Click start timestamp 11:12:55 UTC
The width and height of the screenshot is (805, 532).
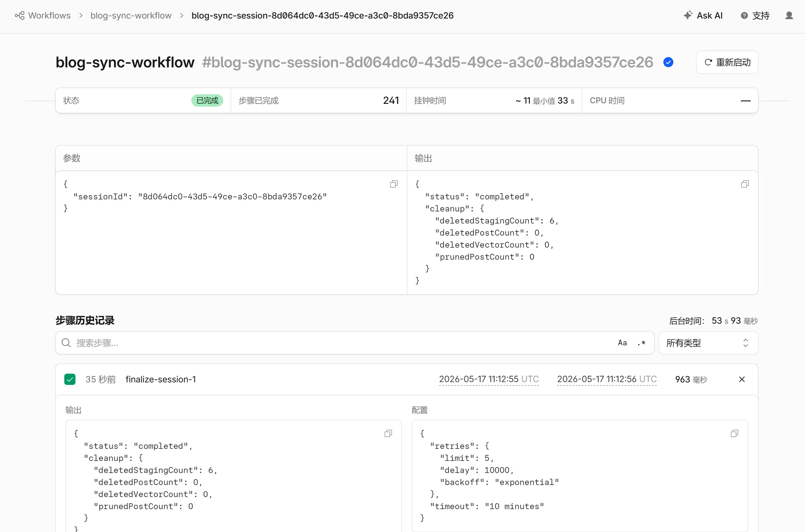(489, 379)
